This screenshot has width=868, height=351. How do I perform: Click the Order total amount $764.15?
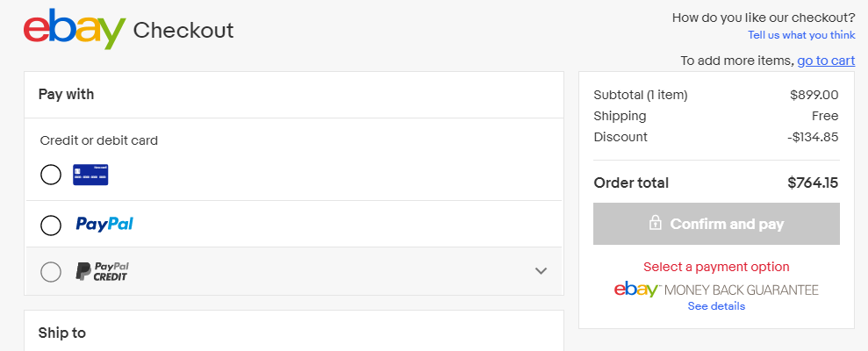(813, 183)
